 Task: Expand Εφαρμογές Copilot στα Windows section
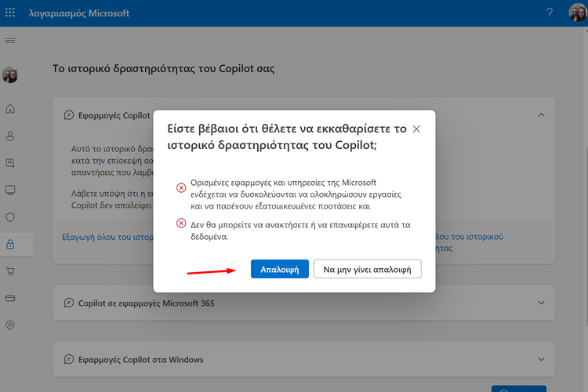tap(541, 359)
